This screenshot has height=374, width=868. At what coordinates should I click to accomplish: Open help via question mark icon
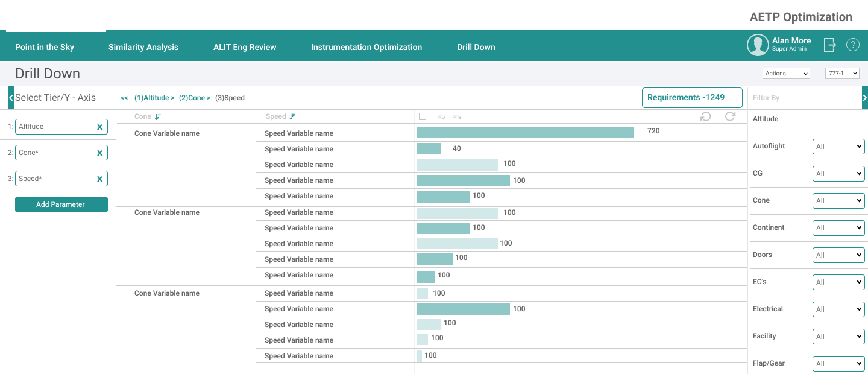click(852, 45)
